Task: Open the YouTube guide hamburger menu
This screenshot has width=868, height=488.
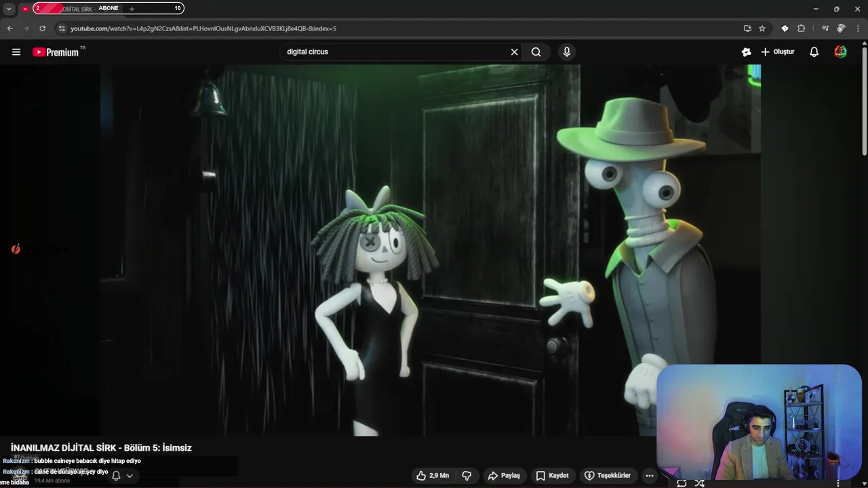Action: tap(16, 52)
